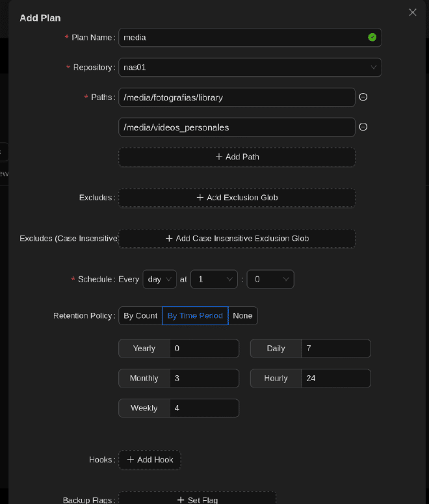
Task: Edit the Yearly retention value
Action: pos(204,349)
